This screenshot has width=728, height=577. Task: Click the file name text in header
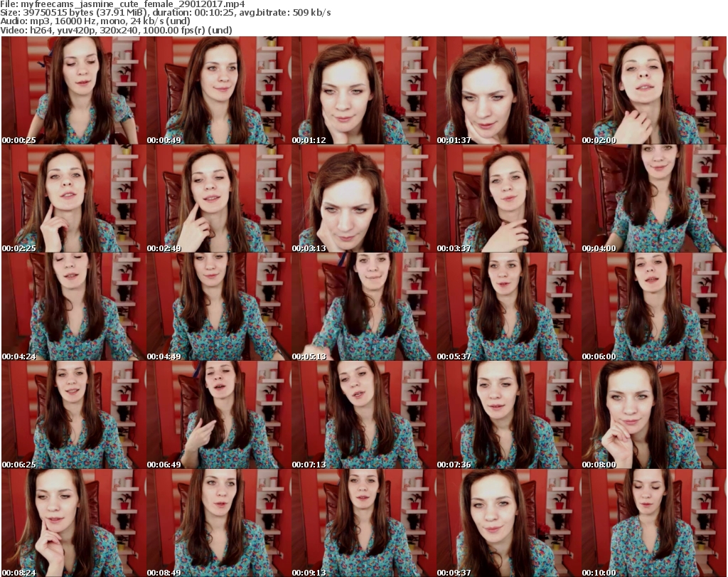123,4
